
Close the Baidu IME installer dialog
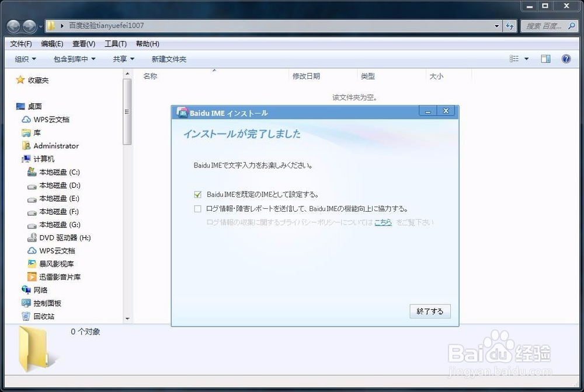(x=446, y=111)
